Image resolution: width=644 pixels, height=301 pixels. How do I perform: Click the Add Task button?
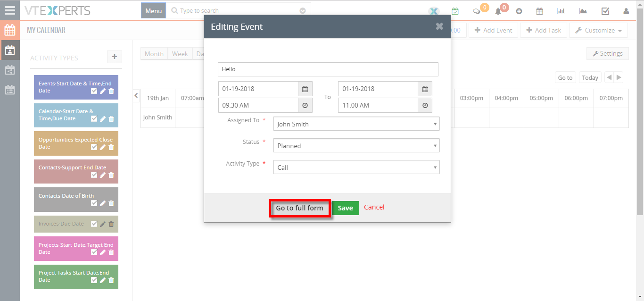pos(543,30)
